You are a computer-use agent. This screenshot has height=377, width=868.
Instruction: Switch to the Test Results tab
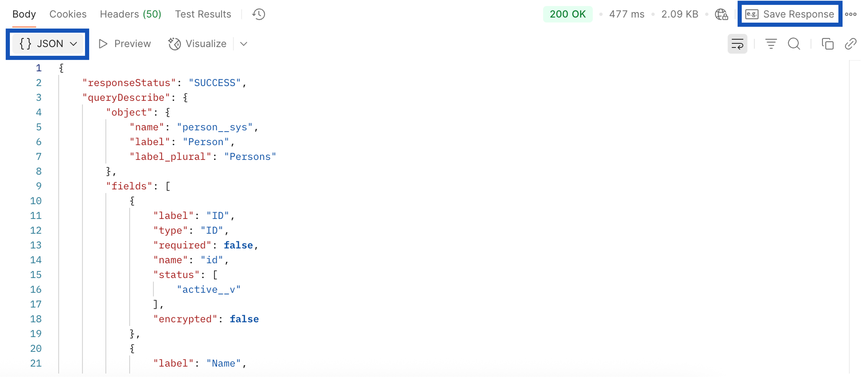click(203, 14)
